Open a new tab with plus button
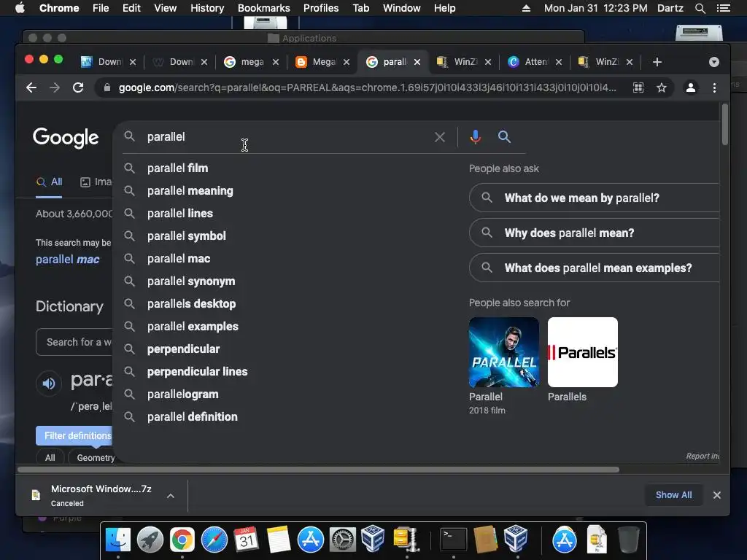Image resolution: width=747 pixels, height=560 pixels. 657,62
